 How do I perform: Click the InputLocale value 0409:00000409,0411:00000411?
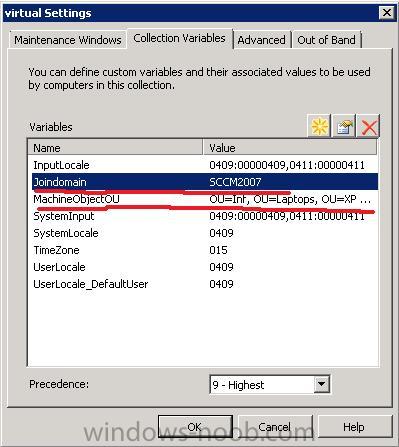[x=287, y=165]
